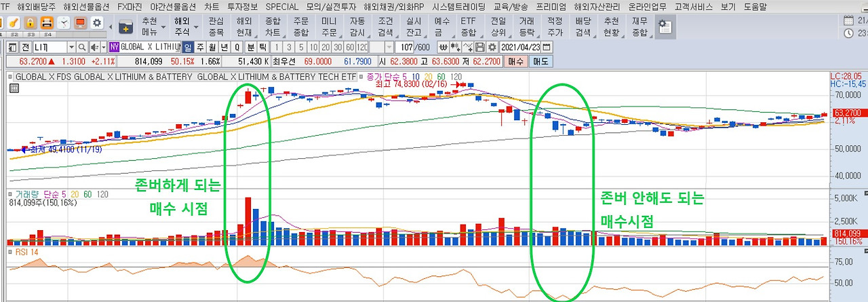Select the 30 interval button
The image size is (868, 302).
coord(338,48)
